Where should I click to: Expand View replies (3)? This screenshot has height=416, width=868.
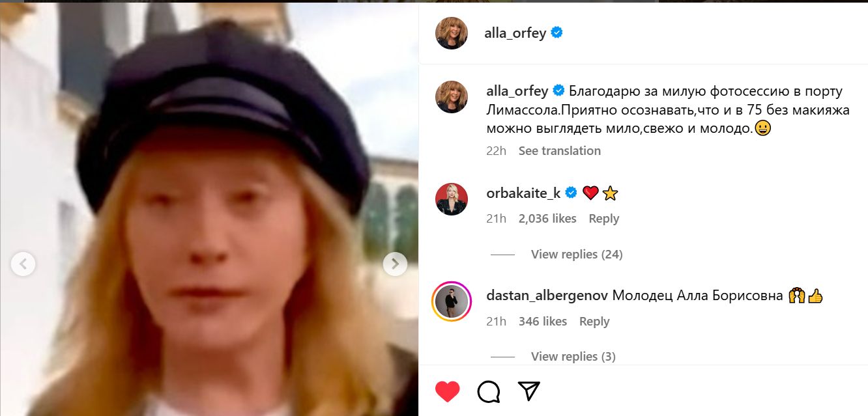[573, 356]
